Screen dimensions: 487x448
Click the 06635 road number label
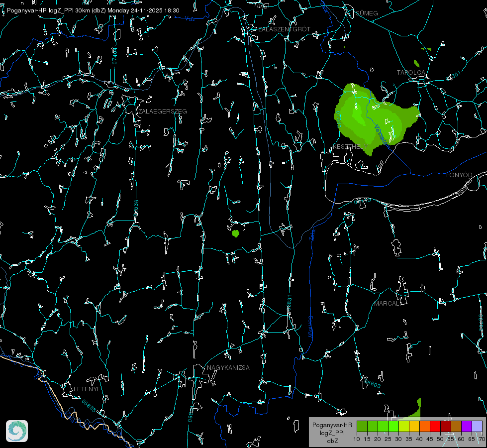[89, 406]
